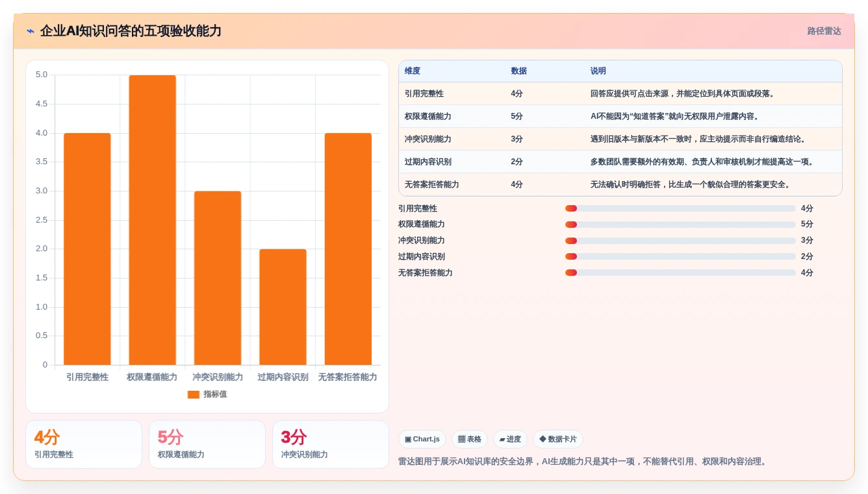Select the 进度 tag chip
The height and width of the screenshot is (494, 868).
(x=510, y=439)
